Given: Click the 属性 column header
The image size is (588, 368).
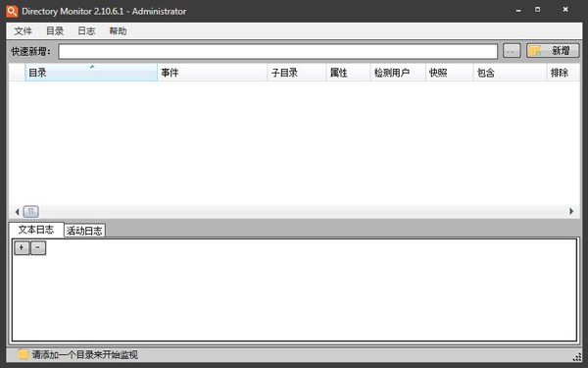Looking at the screenshot, I should pos(348,73).
